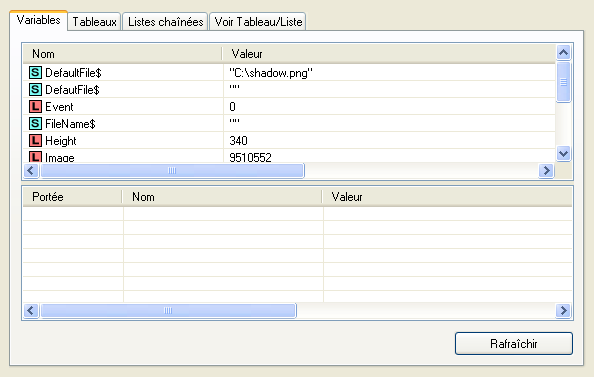Click right arrow of lower horizontal scrollbar
The image size is (594, 377).
[x=563, y=311]
